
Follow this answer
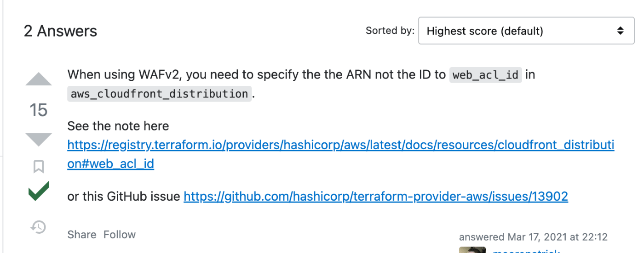coord(120,235)
